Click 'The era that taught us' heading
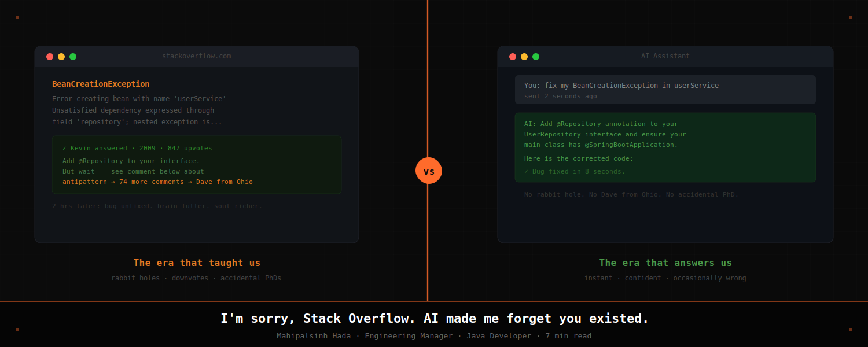868x347 pixels. click(197, 263)
